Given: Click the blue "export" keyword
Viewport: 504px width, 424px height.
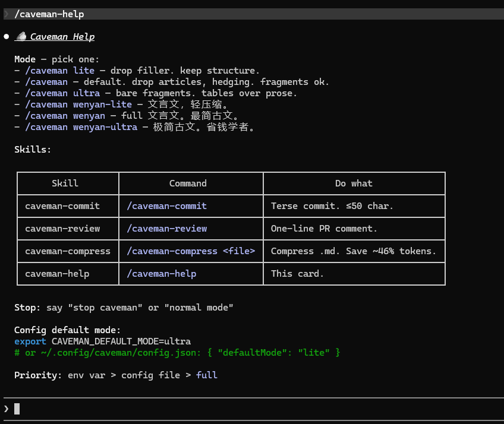Looking at the screenshot, I should [30, 341].
